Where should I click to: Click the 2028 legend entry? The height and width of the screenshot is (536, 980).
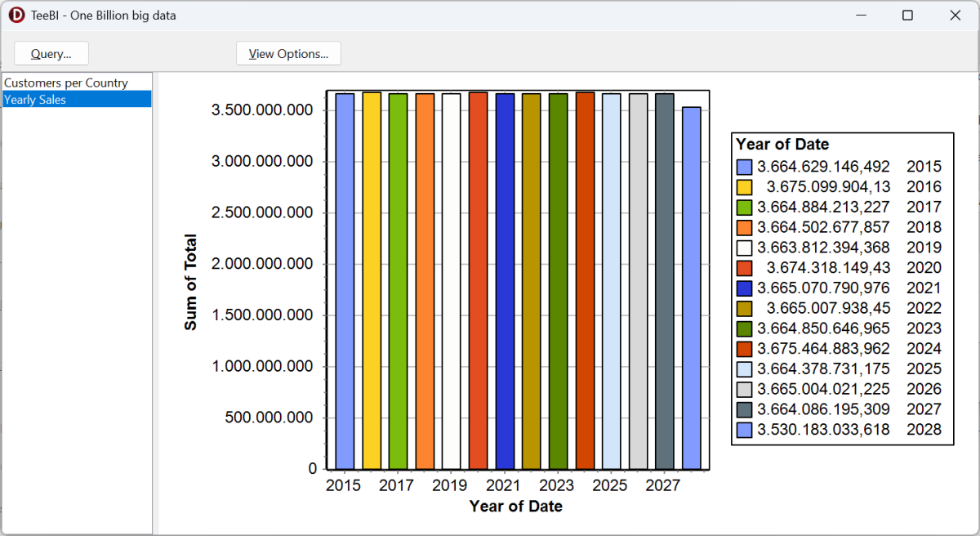[839, 430]
